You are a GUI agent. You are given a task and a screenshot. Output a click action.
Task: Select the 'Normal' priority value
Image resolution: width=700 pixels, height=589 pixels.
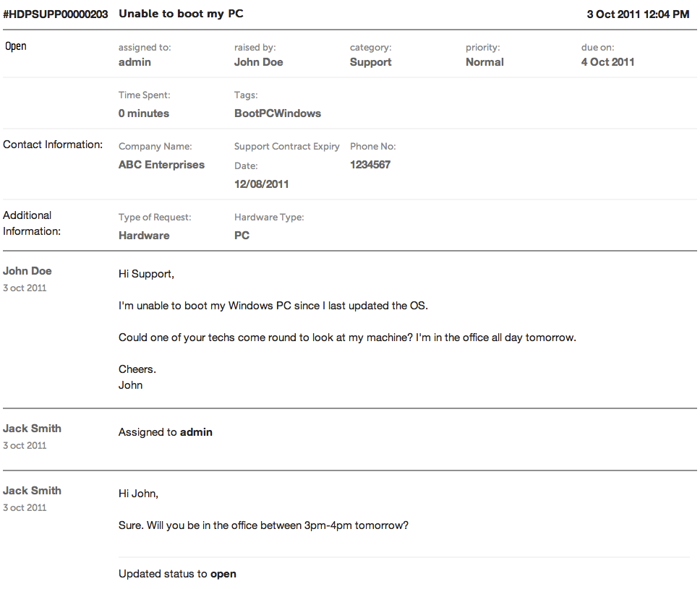pyautogui.click(x=485, y=62)
